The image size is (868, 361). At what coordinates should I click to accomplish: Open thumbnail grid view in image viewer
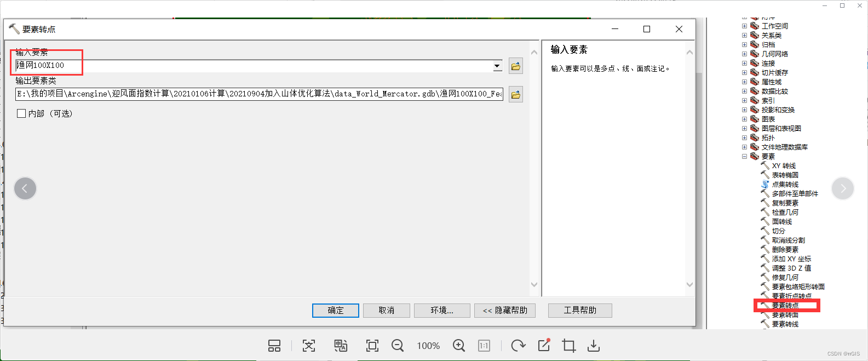pyautogui.click(x=274, y=346)
